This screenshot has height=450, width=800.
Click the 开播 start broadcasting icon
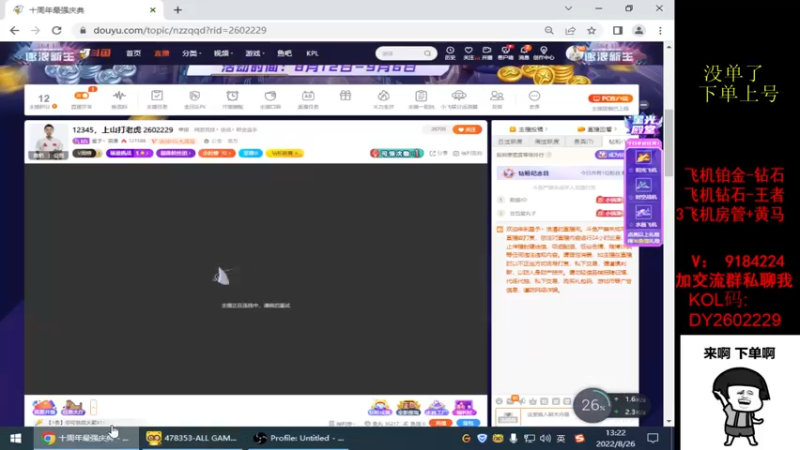(487, 53)
